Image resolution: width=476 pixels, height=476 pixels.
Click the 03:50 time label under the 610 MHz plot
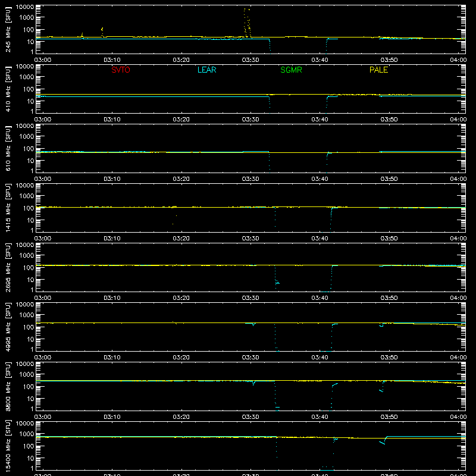[x=389, y=179]
